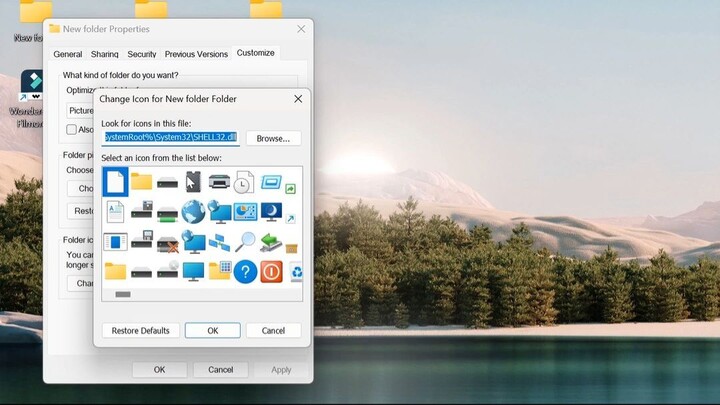Click the Browse... button

(273, 138)
